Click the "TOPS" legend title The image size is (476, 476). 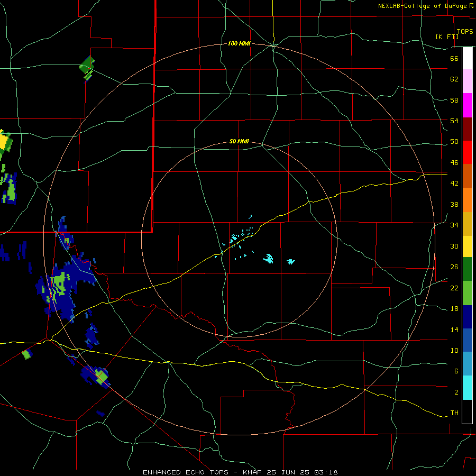(465, 31)
